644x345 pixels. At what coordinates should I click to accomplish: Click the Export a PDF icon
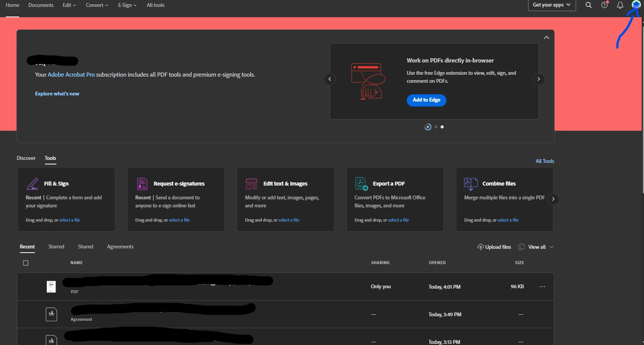[x=362, y=184]
